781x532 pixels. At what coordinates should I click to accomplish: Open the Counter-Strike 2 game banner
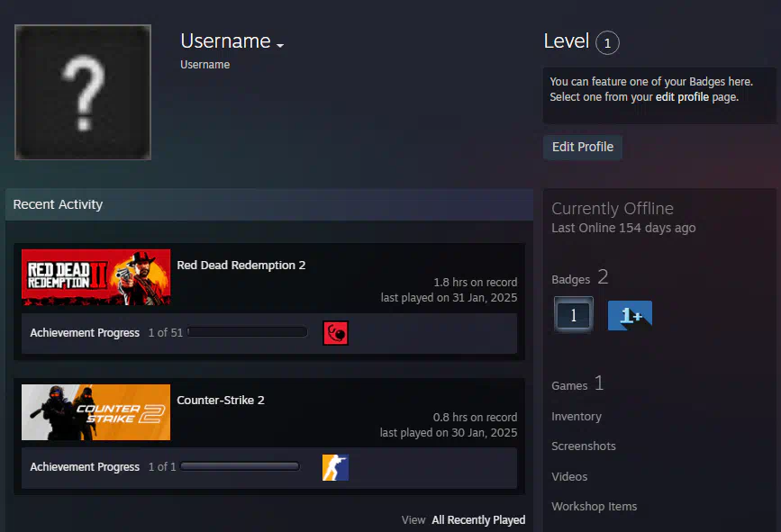pyautogui.click(x=95, y=412)
